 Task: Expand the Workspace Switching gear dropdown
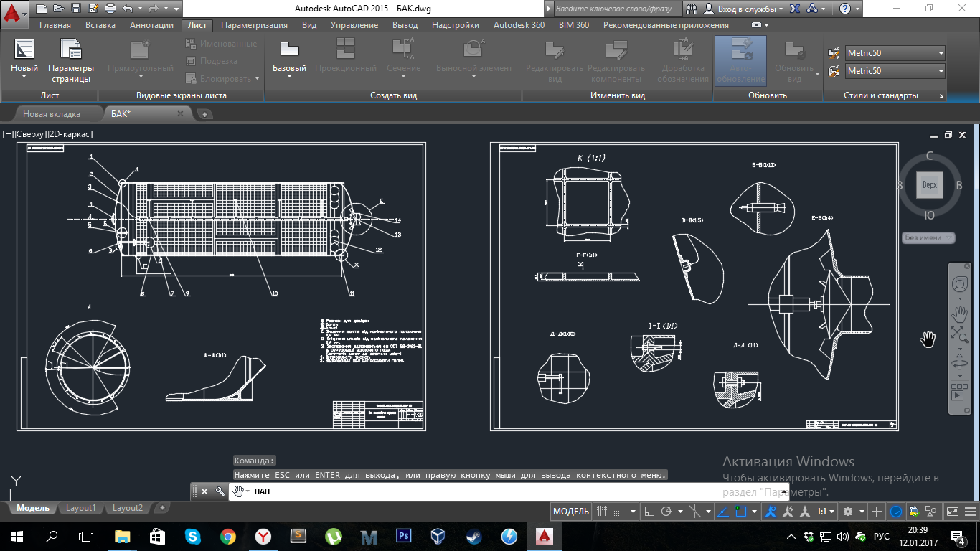pyautogui.click(x=862, y=512)
